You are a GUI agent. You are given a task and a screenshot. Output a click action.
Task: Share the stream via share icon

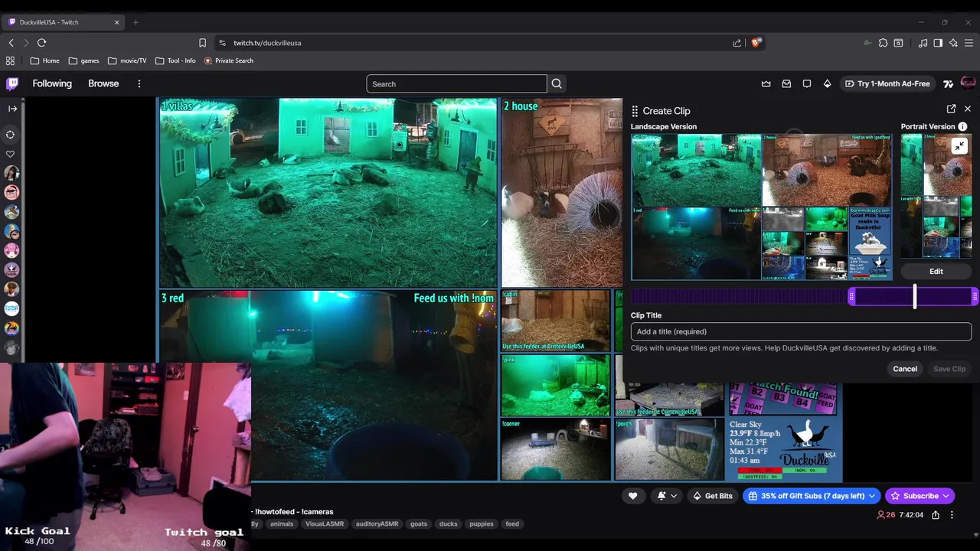[x=935, y=515]
